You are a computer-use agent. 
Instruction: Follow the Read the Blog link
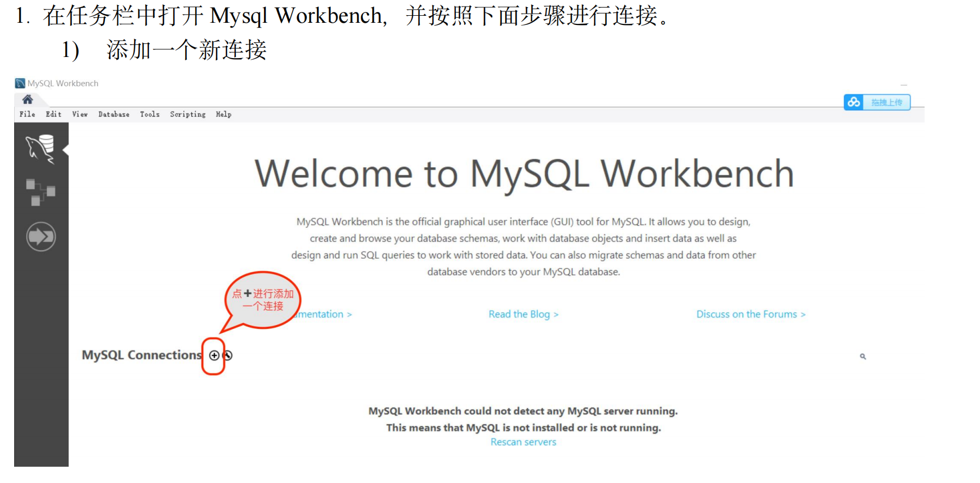(x=523, y=314)
